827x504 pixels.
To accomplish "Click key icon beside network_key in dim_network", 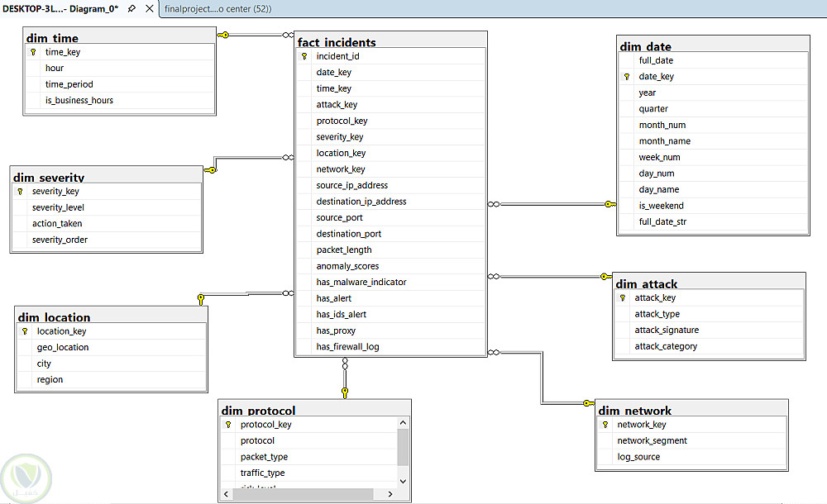I will point(605,425).
